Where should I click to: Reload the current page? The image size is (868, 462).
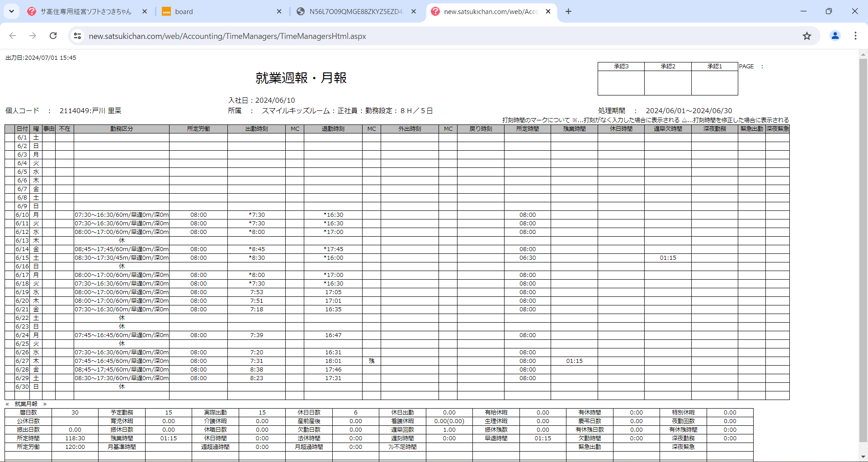pyautogui.click(x=53, y=36)
